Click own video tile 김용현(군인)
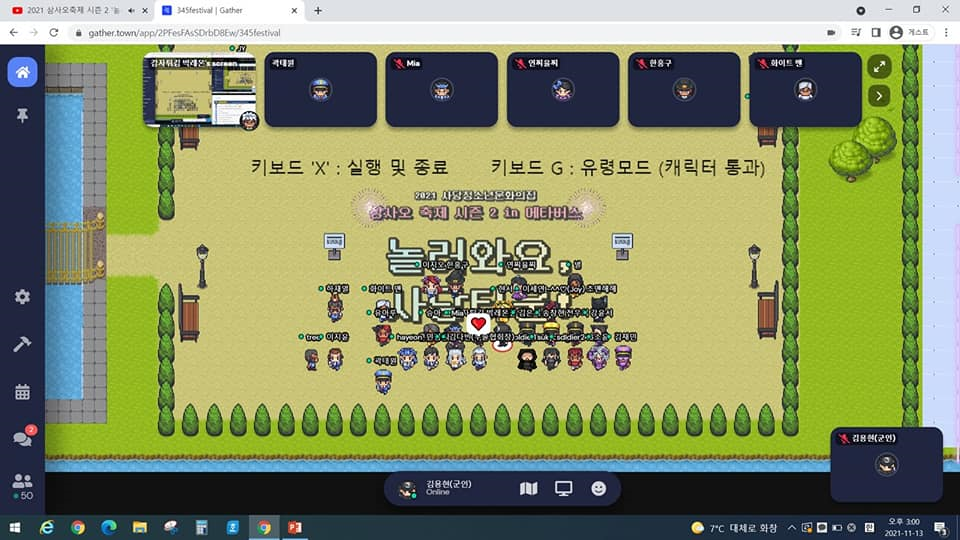The image size is (960, 540). coord(886,465)
